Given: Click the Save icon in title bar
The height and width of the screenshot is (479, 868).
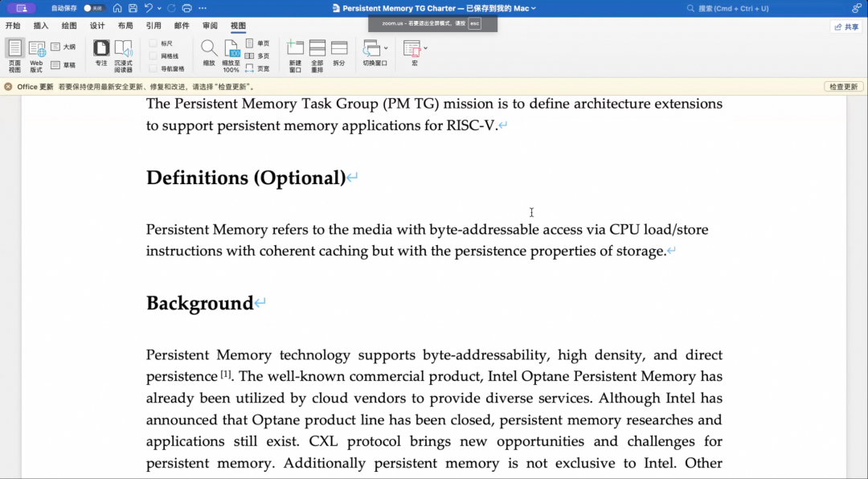Looking at the screenshot, I should pos(133,8).
